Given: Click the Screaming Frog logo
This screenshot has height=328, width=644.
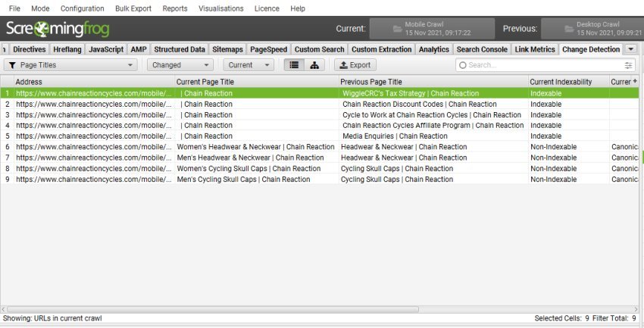Looking at the screenshot, I should [x=57, y=30].
